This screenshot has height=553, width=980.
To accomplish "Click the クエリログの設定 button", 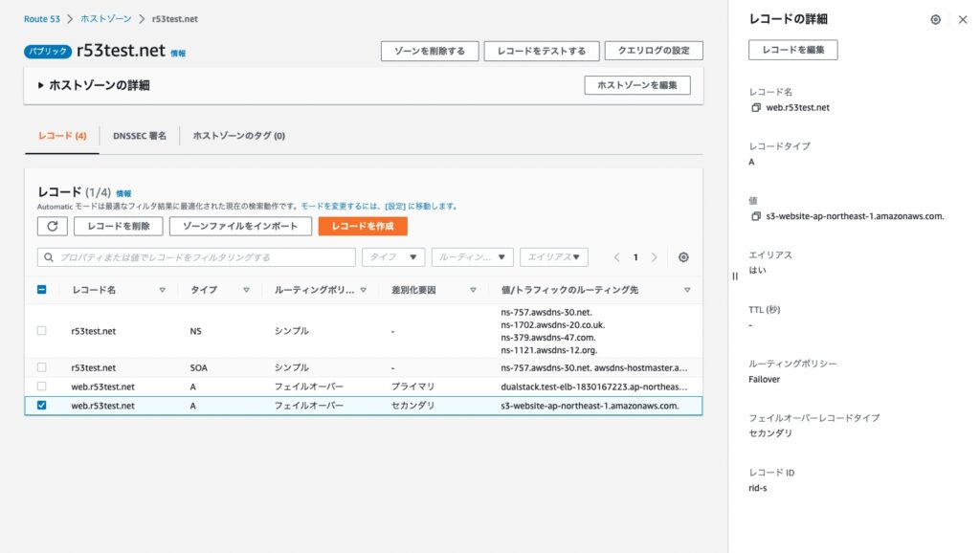I will click(x=654, y=51).
